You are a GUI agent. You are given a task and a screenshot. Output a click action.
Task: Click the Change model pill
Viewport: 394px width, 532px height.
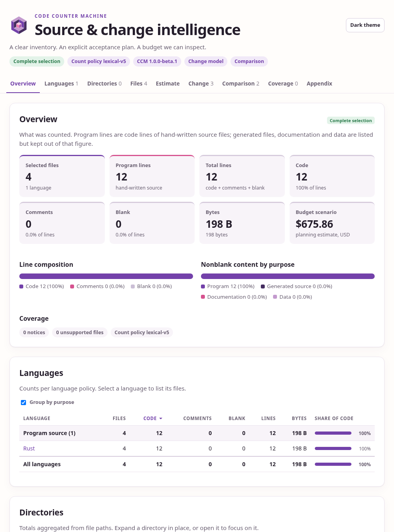point(206,61)
